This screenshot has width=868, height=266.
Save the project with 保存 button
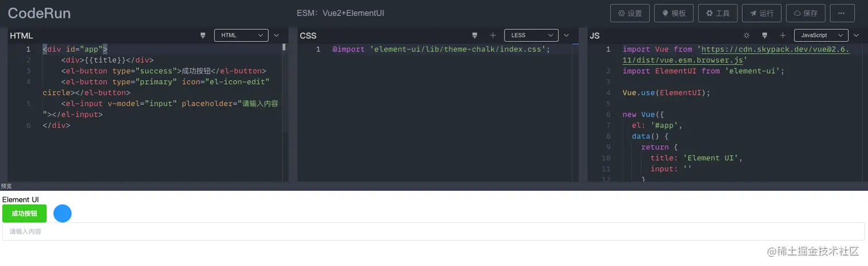click(x=805, y=13)
